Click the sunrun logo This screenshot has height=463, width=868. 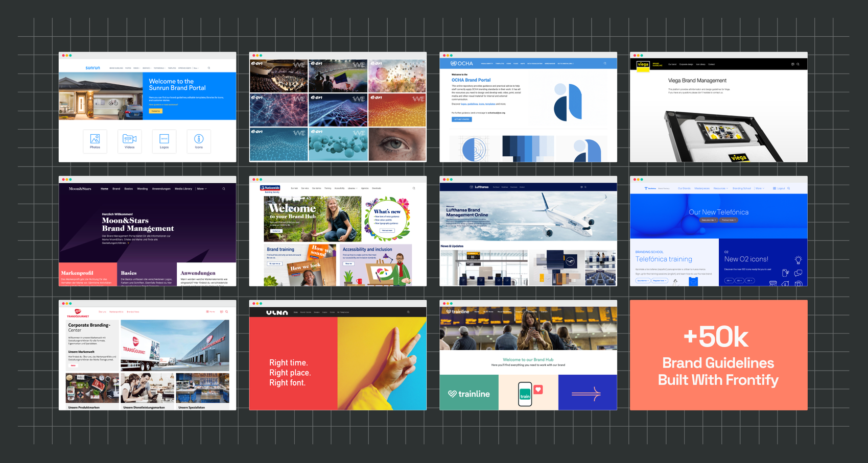[92, 68]
